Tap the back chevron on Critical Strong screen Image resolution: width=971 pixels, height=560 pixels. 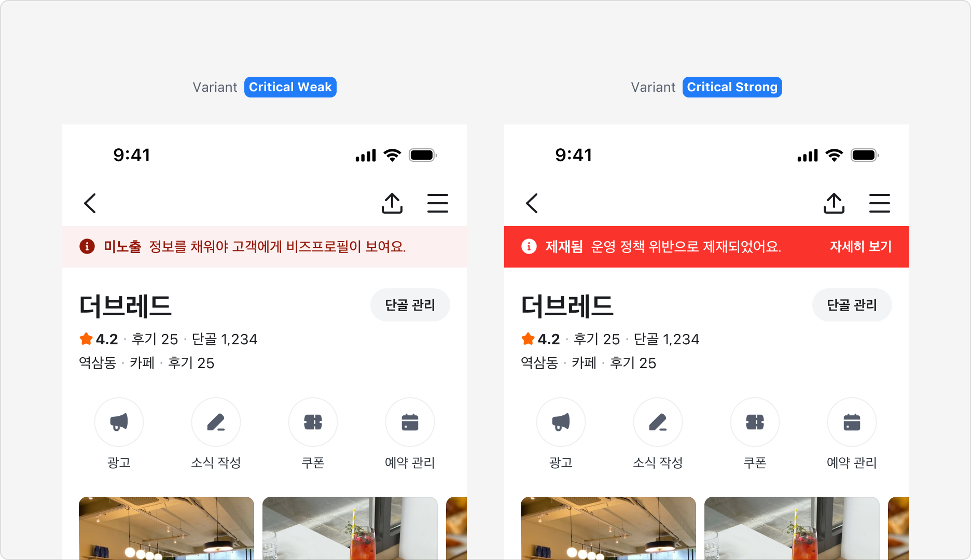point(531,203)
